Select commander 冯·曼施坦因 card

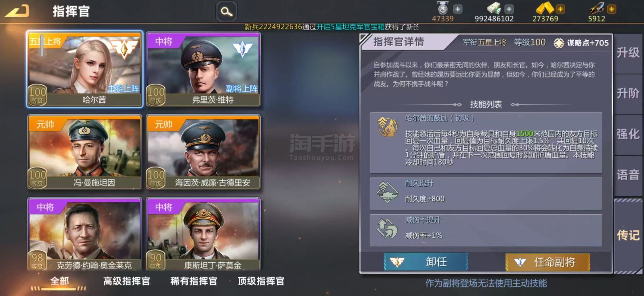click(85, 152)
